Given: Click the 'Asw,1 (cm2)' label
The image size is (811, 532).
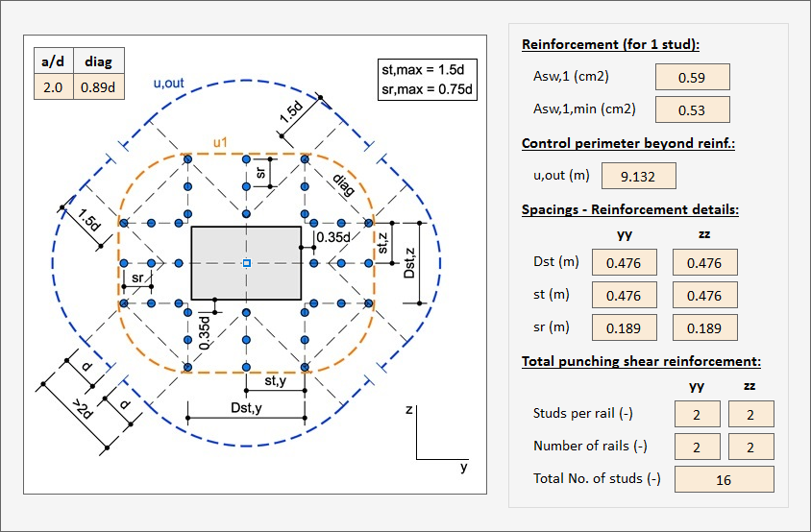Looking at the screenshot, I should tap(571, 77).
